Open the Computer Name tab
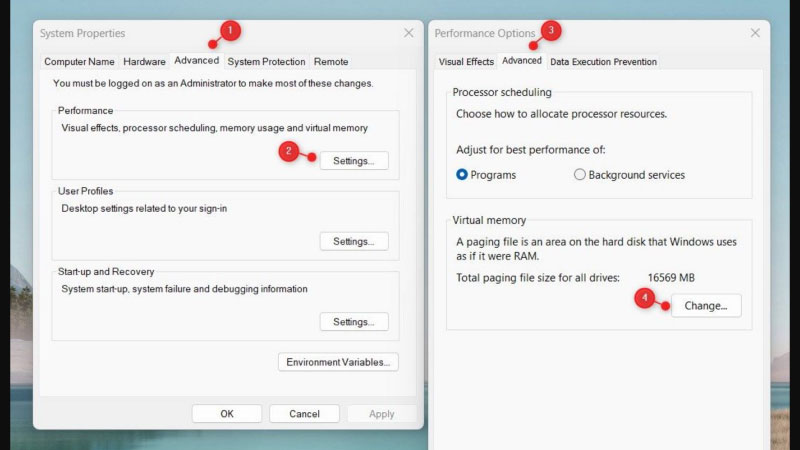800x450 pixels. [x=79, y=62]
